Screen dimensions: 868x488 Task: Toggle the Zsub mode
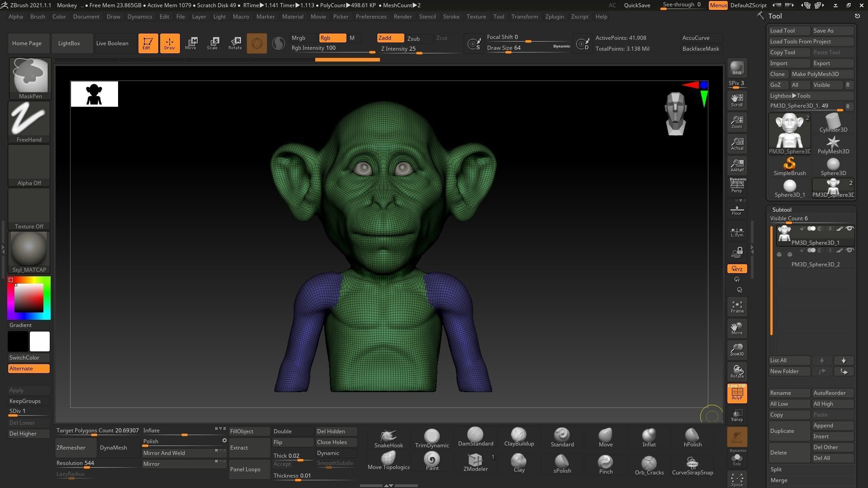click(x=418, y=38)
